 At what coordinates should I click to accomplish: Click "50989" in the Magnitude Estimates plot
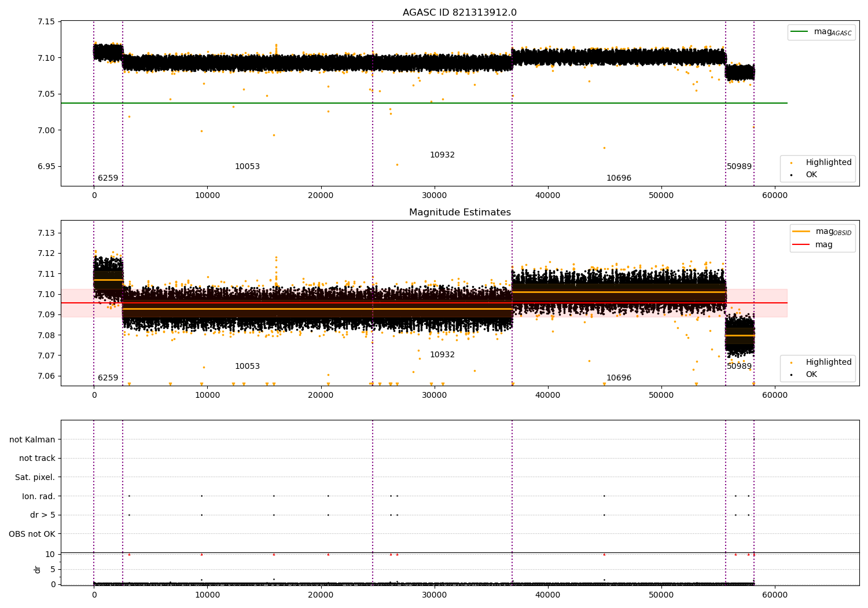[739, 367]
